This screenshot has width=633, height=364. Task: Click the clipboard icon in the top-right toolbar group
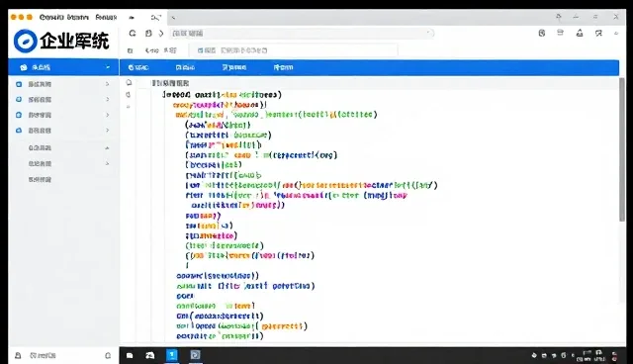coord(542,33)
